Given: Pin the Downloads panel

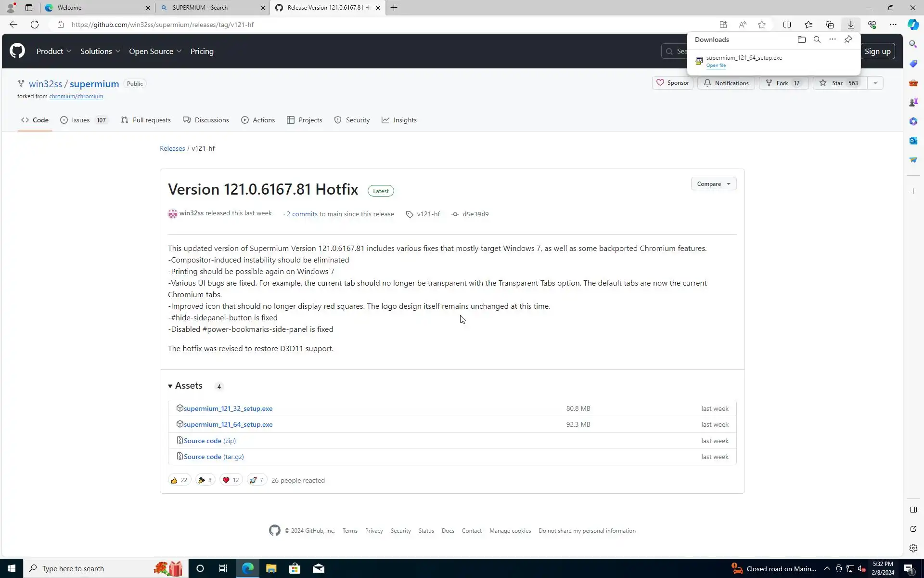Looking at the screenshot, I should tap(848, 39).
